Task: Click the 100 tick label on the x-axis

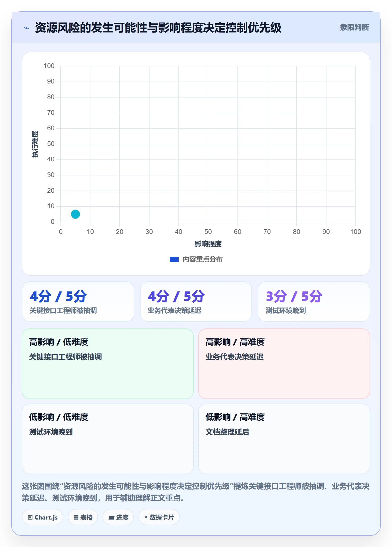Action: point(356,232)
